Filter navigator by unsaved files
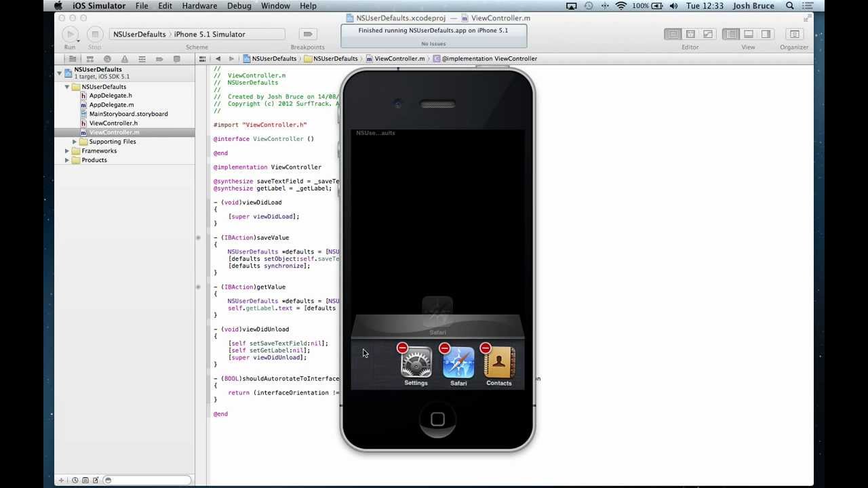The height and width of the screenshot is (488, 868). 94,481
